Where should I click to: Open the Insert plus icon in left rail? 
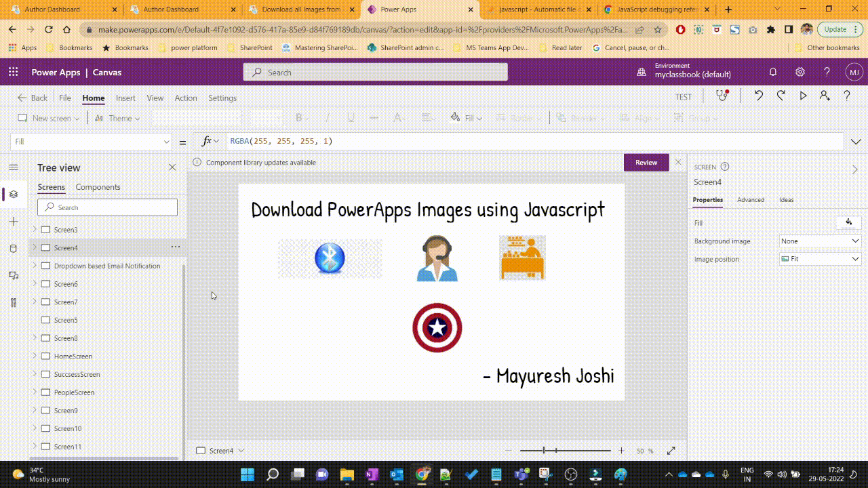tap(14, 222)
